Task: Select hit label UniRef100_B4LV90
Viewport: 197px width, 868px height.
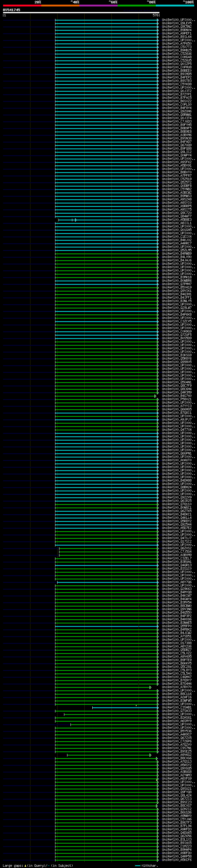Action: pos(177,257)
